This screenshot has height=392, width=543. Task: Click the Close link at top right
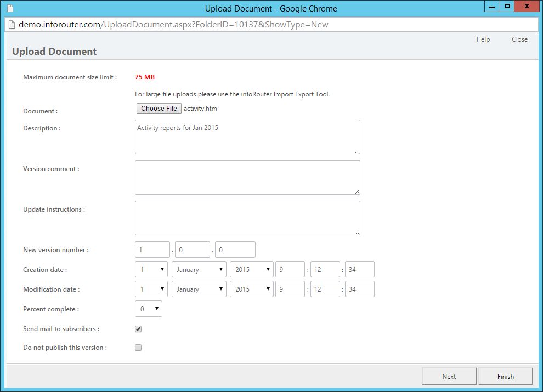coord(519,39)
